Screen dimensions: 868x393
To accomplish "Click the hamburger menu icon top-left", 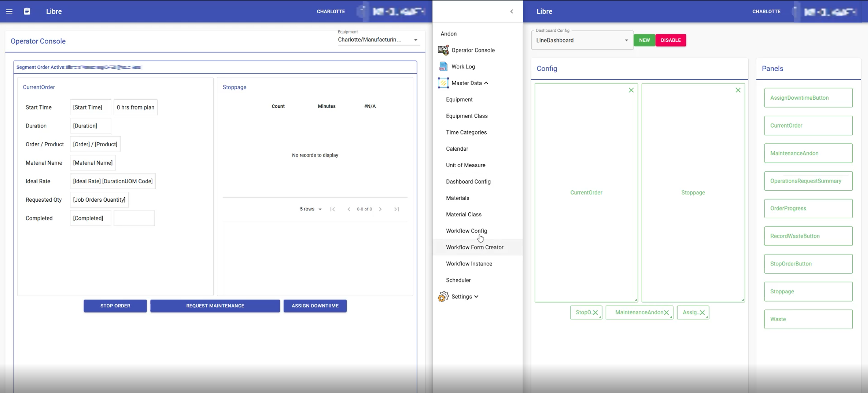I will [x=10, y=11].
